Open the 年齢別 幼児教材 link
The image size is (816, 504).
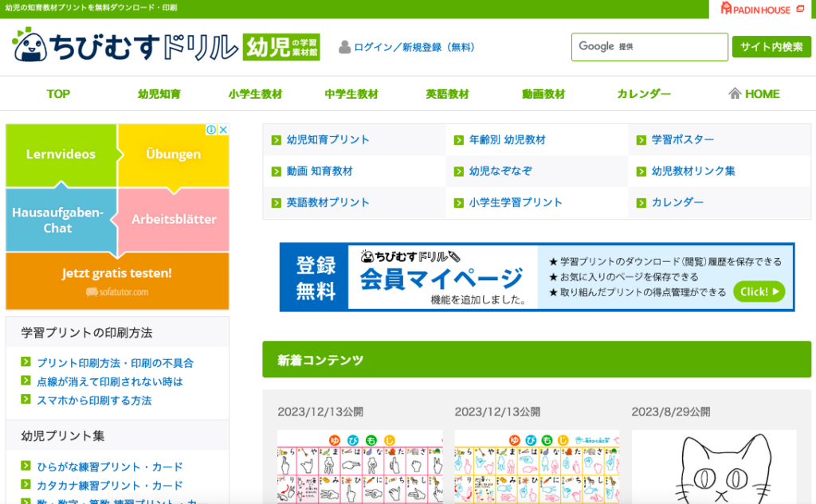click(508, 140)
